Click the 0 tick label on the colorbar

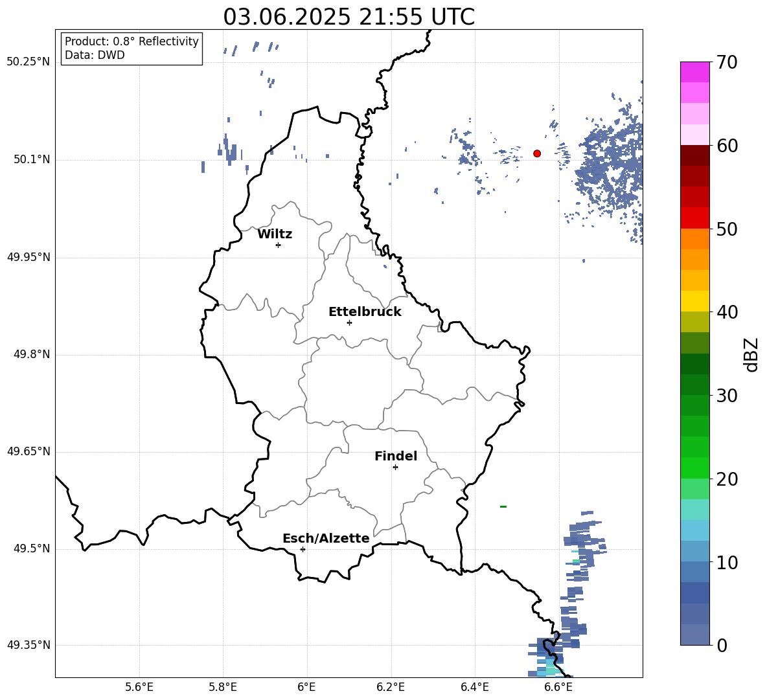pos(722,645)
